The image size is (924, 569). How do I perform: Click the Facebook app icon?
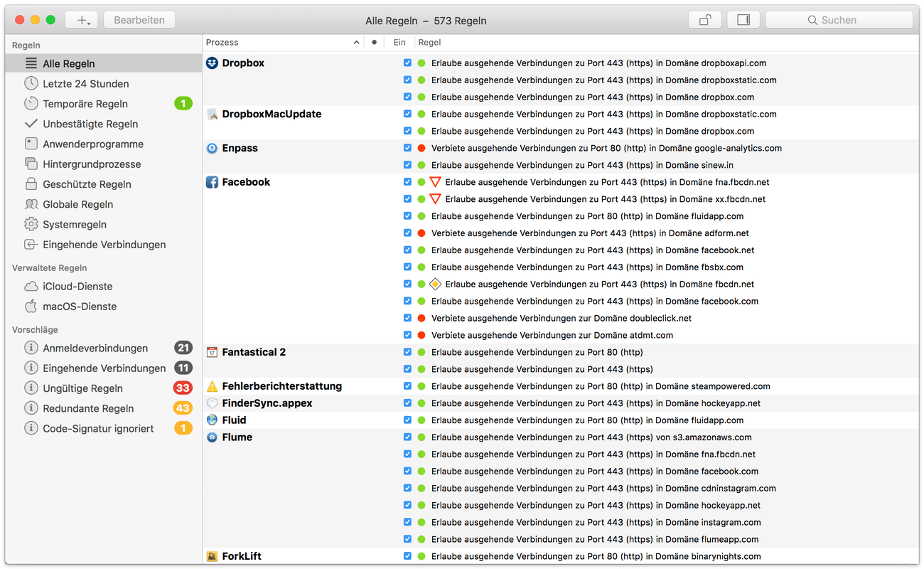(212, 182)
